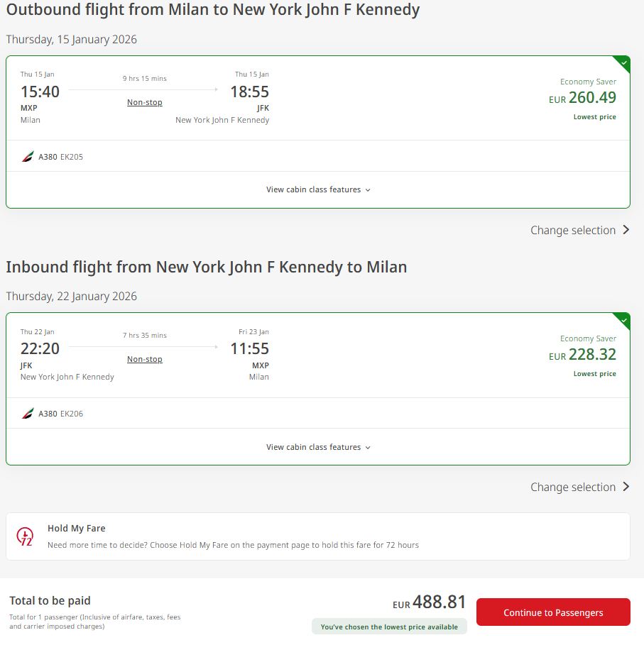Click arrow next to inbound Change selection

click(626, 487)
